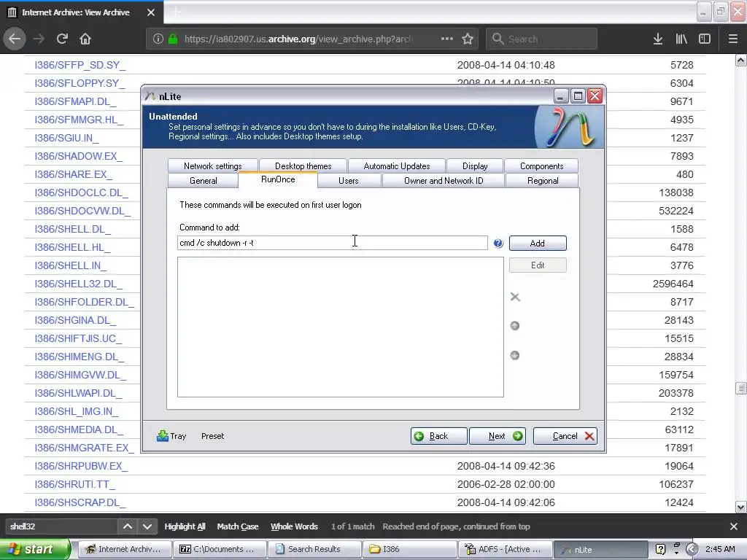Click the Cancel button in nLite
This screenshot has height=560, width=747.
coord(565,436)
